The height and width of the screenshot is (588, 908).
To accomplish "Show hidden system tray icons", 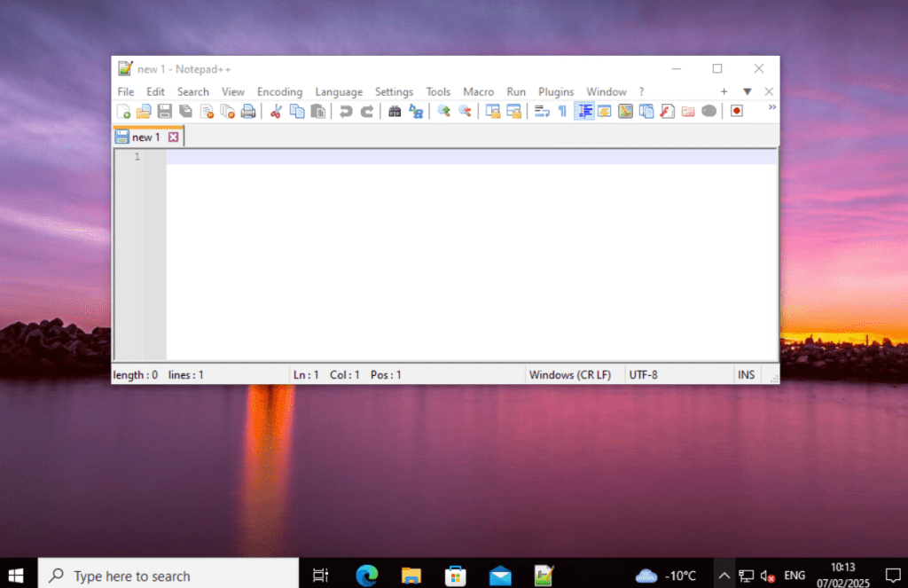I will point(724,576).
